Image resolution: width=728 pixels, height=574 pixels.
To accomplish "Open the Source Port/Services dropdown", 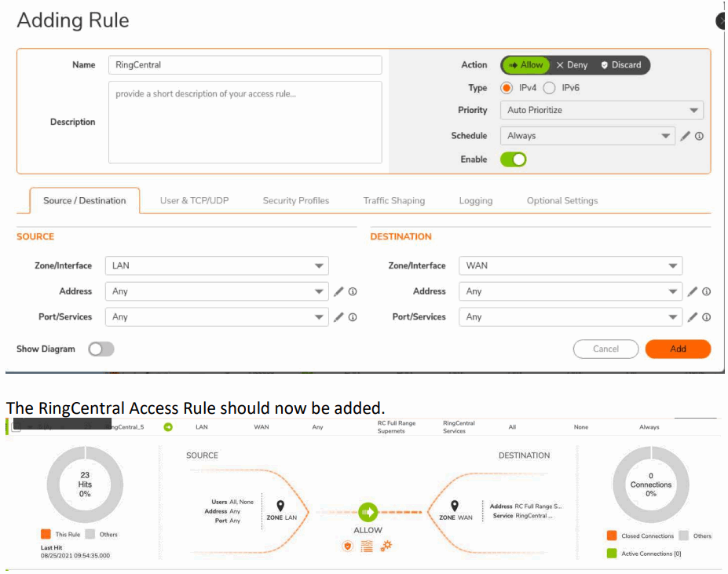I will coord(217,316).
